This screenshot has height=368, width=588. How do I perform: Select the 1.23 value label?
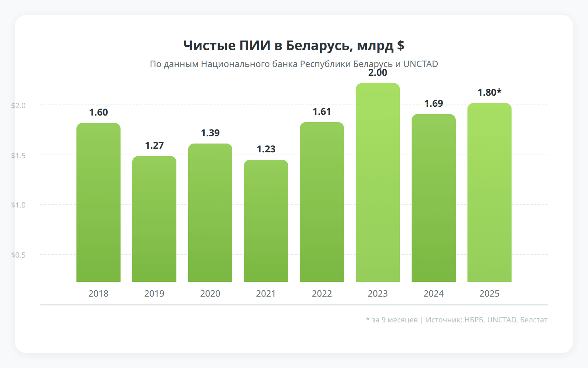pyautogui.click(x=266, y=149)
